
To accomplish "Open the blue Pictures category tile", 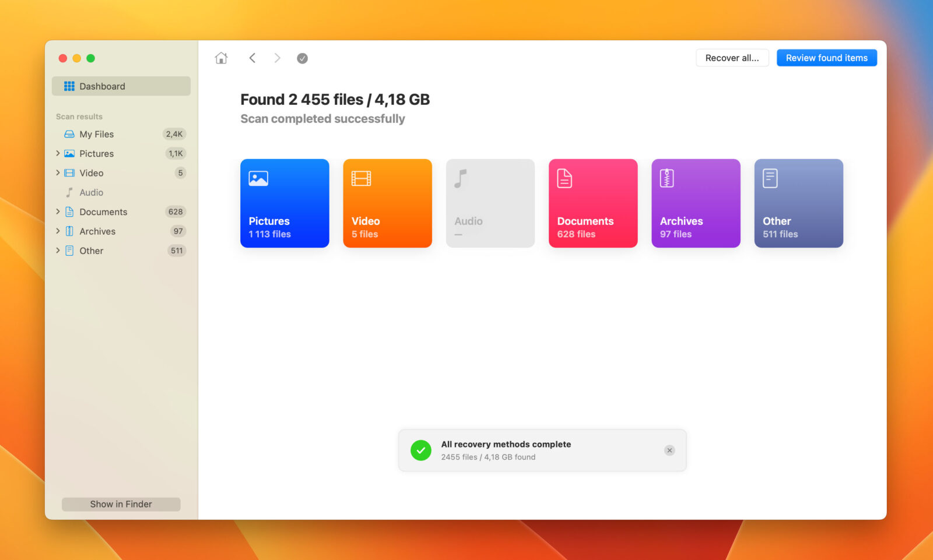I will pyautogui.click(x=285, y=203).
